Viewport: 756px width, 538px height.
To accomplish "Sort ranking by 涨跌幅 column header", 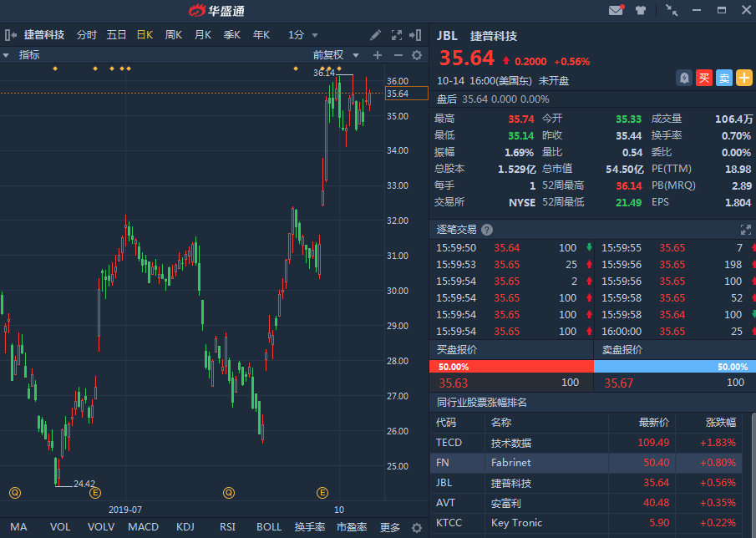I will pos(721,423).
